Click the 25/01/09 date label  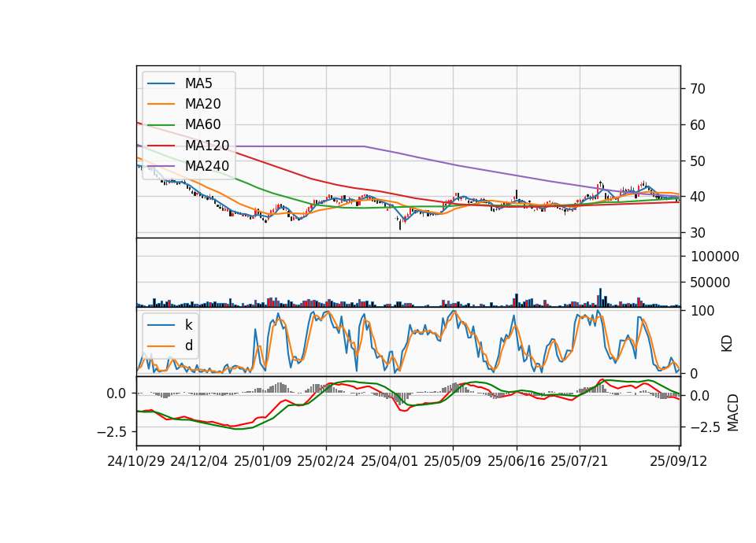click(263, 461)
